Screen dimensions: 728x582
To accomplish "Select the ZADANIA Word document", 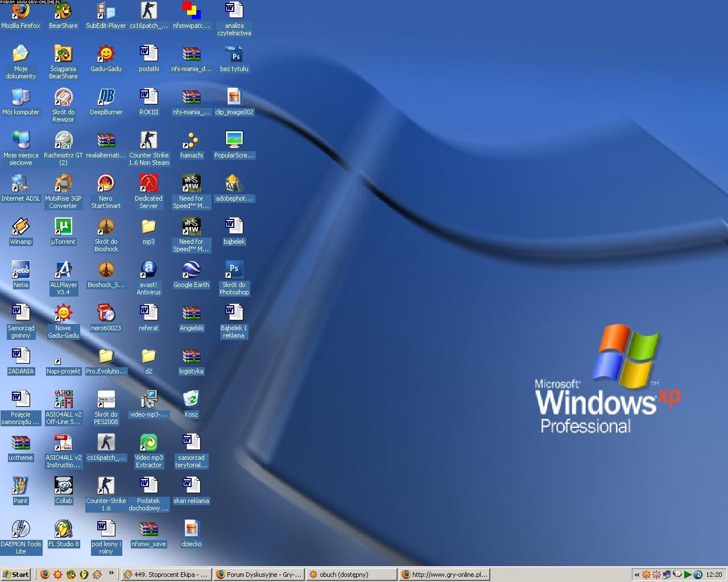I will point(20,361).
